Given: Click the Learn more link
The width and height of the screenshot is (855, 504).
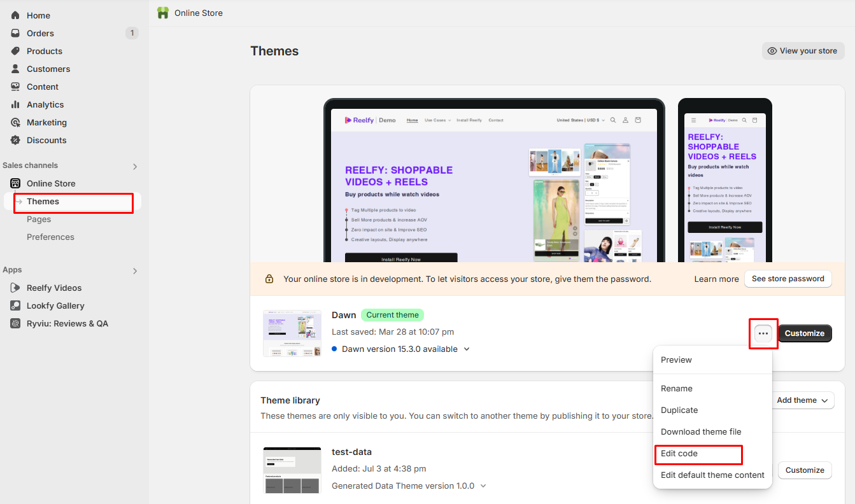Looking at the screenshot, I should 716,279.
